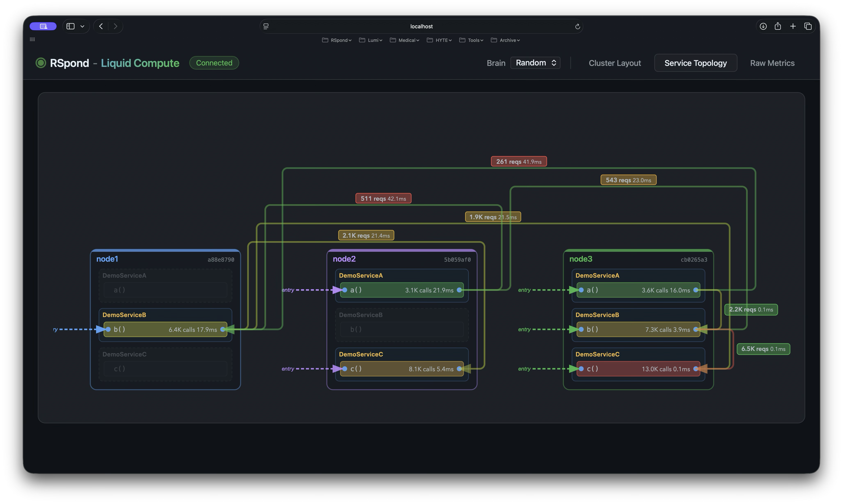Click the node1 header label
Image resolution: width=843 pixels, height=504 pixels.
(107, 259)
